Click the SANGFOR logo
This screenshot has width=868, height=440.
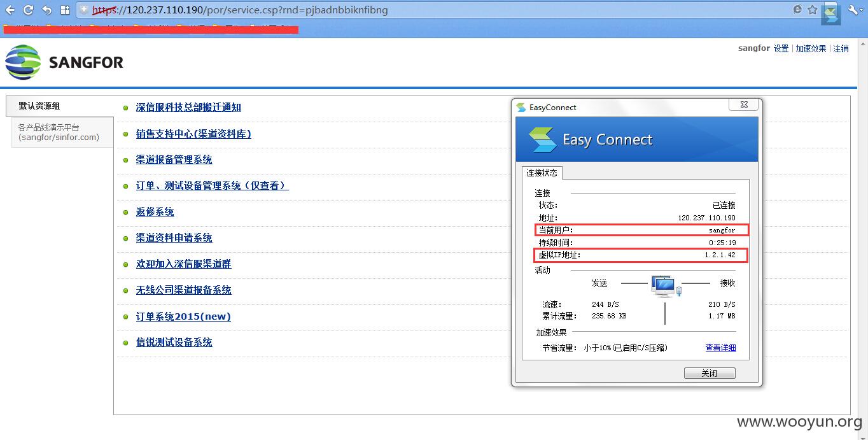[x=64, y=62]
